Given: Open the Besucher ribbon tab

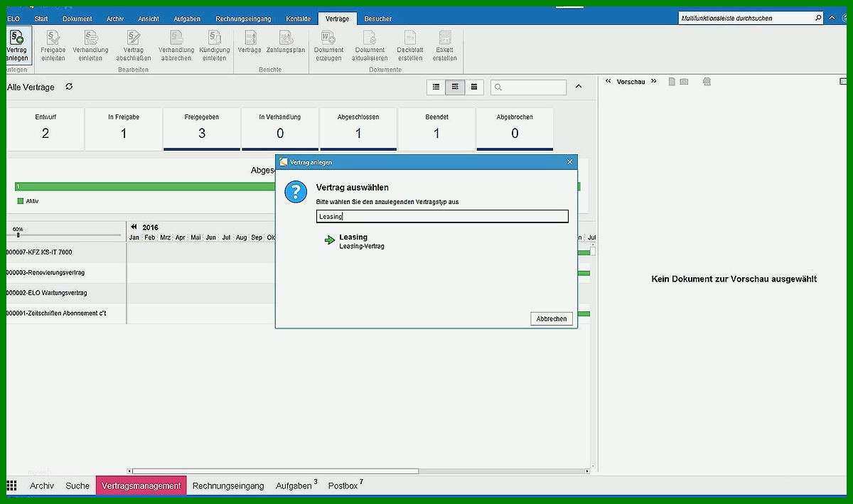Looking at the screenshot, I should pyautogui.click(x=377, y=18).
